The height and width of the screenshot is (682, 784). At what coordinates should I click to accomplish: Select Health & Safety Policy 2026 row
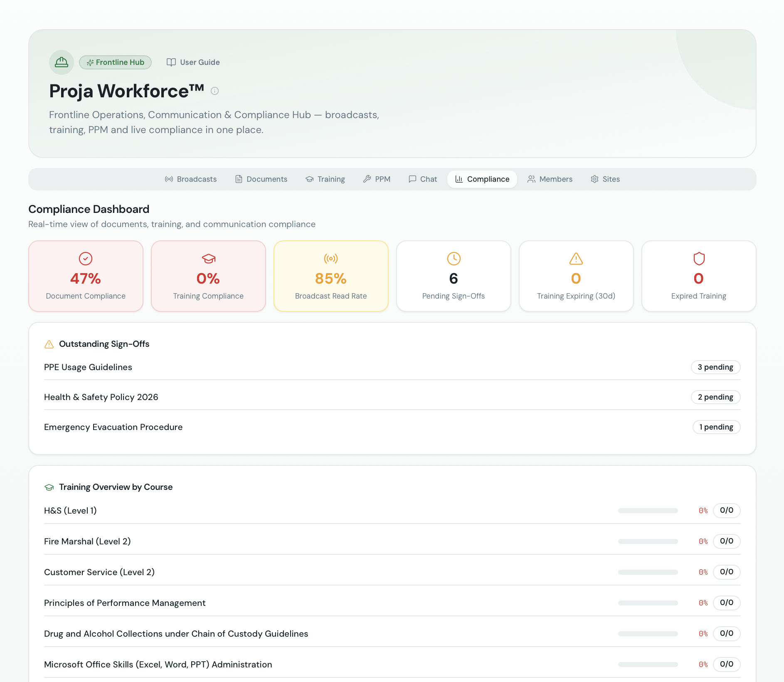(392, 397)
